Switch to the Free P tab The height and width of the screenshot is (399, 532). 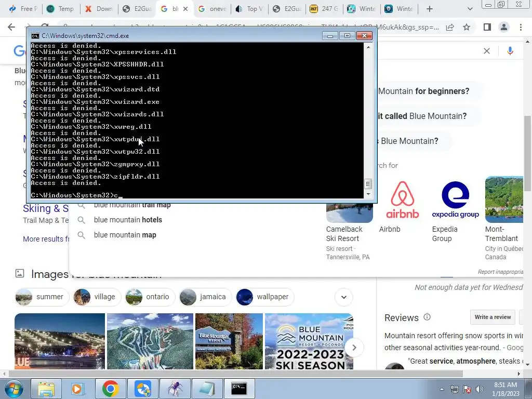tap(23, 9)
